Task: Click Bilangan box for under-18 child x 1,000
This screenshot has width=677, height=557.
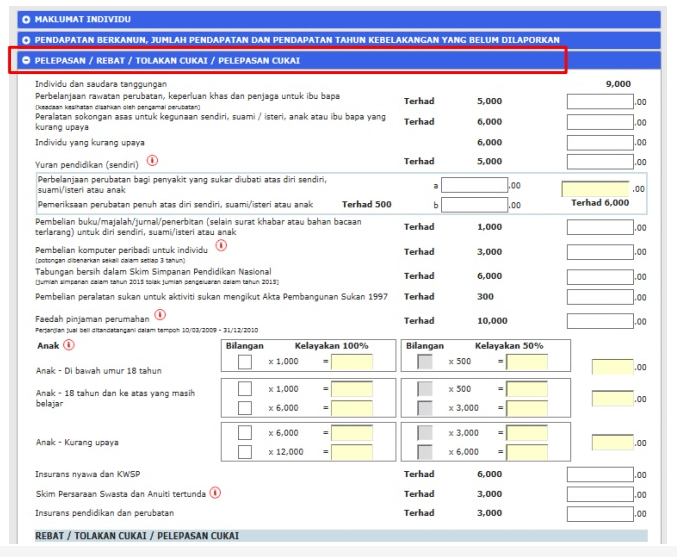Action: [245, 362]
